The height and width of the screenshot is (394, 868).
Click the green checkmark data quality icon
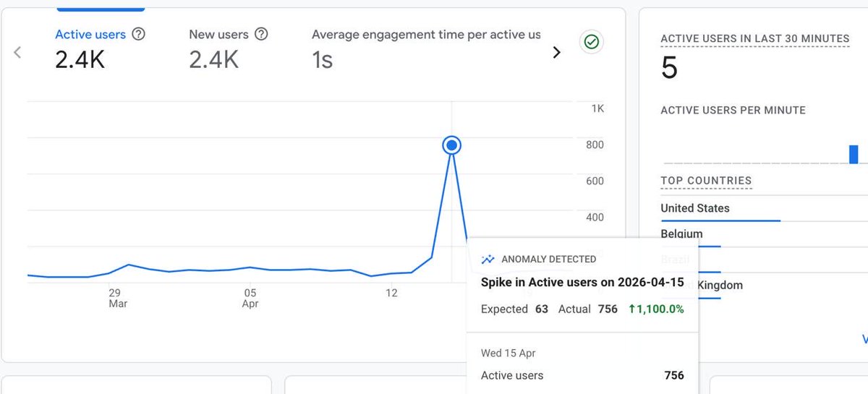pyautogui.click(x=592, y=43)
